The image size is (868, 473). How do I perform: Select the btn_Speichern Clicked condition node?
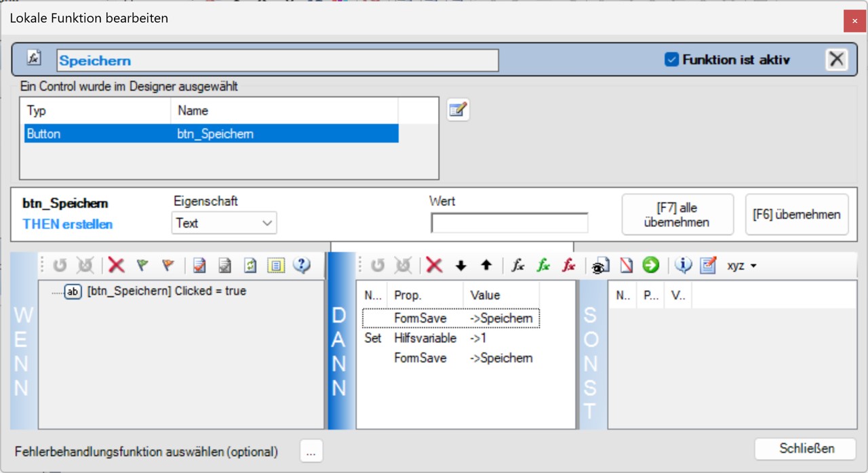166,291
